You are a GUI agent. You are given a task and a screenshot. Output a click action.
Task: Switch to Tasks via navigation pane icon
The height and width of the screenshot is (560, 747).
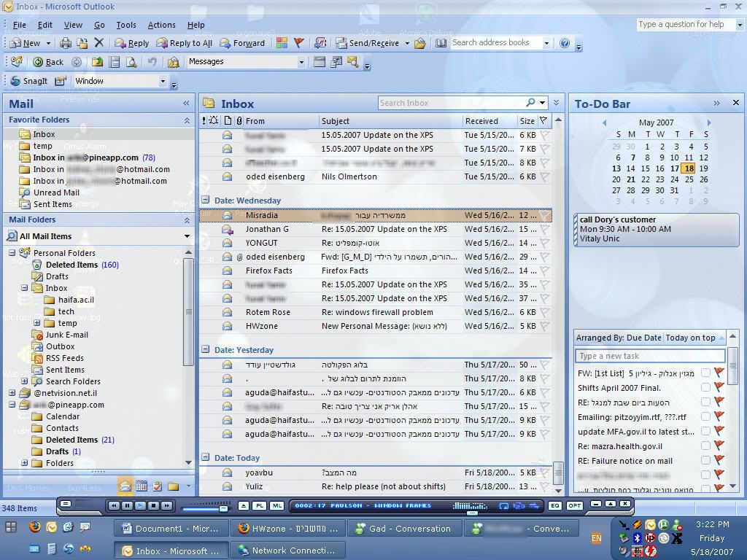pos(158,486)
